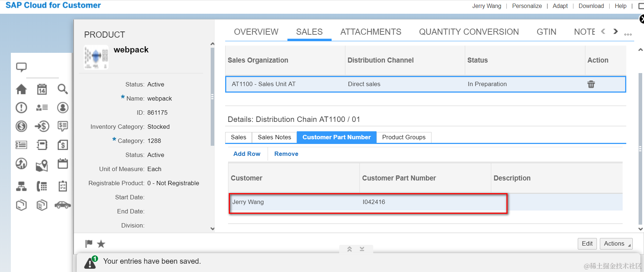Collapse message area with double up chevron
Viewport: 644px width, 272px height.
pyautogui.click(x=349, y=249)
